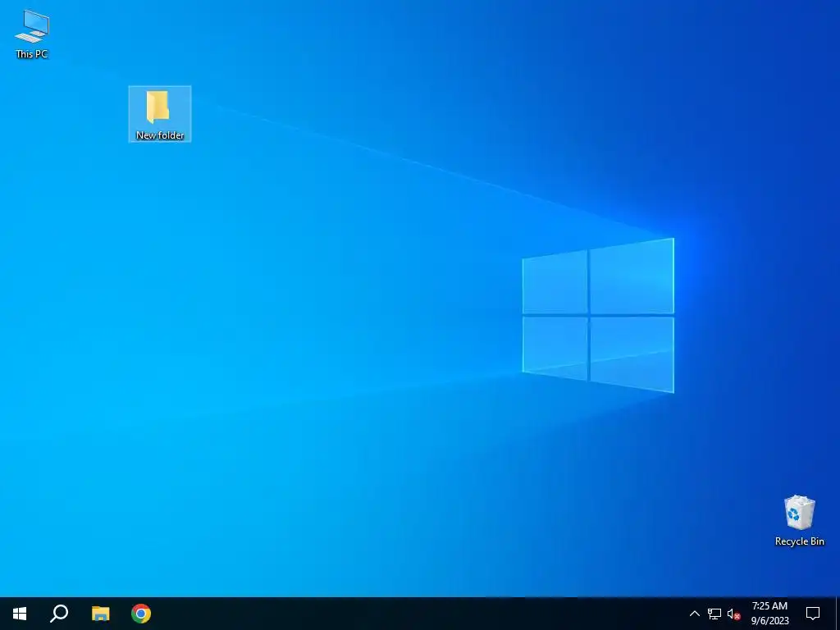840x630 pixels.
Task: Launch Google Chrome from the taskbar
Action: click(x=141, y=614)
